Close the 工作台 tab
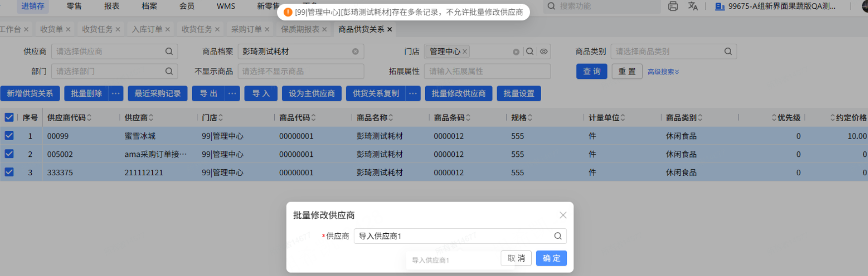The image size is (868, 276). (26, 29)
